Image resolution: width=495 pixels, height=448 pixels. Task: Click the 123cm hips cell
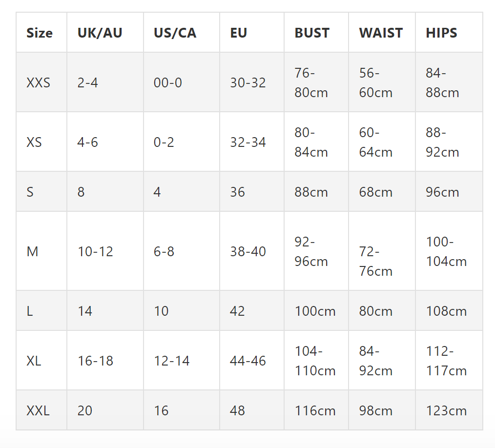pyautogui.click(x=446, y=410)
